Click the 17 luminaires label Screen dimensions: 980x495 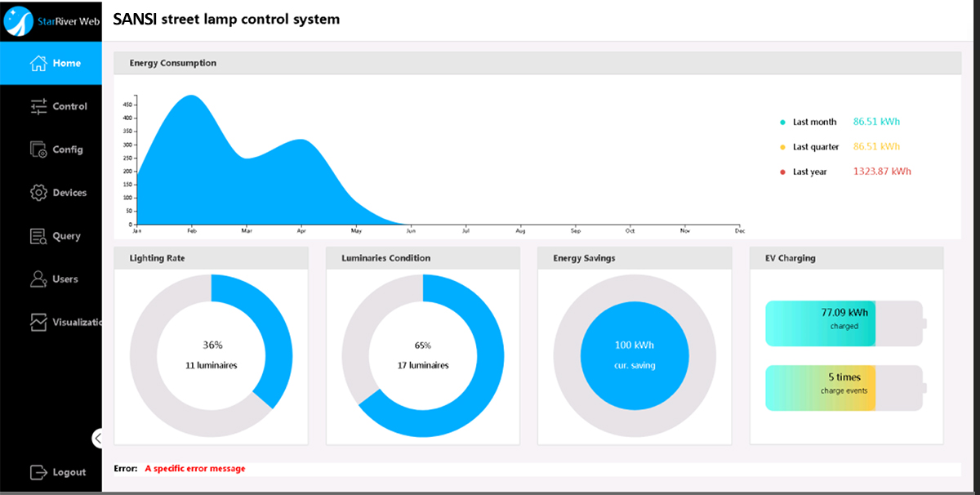(423, 365)
